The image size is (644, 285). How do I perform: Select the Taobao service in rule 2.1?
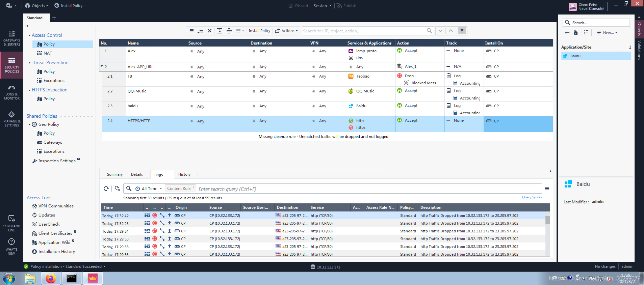(x=359, y=76)
